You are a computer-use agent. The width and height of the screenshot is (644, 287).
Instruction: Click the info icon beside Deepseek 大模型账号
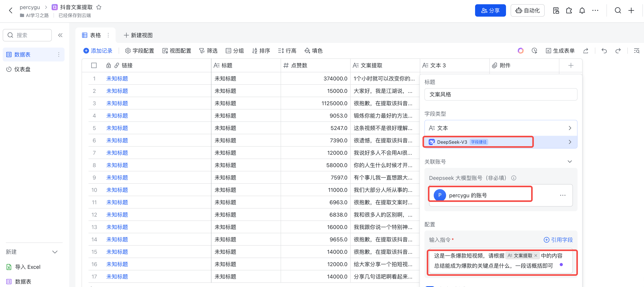point(514,178)
